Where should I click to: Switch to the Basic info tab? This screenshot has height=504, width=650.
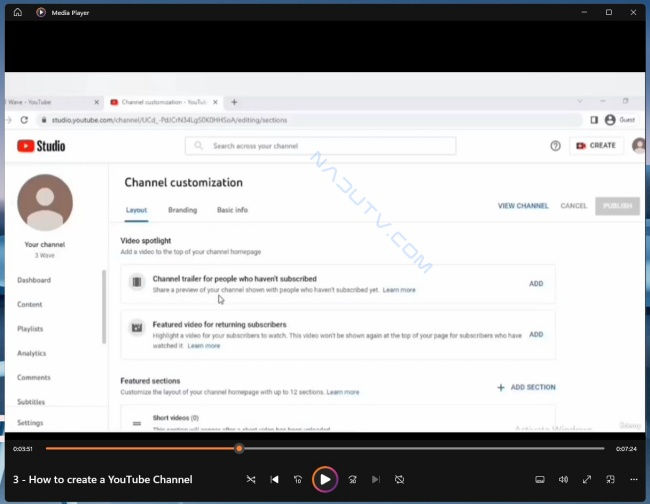tap(232, 210)
